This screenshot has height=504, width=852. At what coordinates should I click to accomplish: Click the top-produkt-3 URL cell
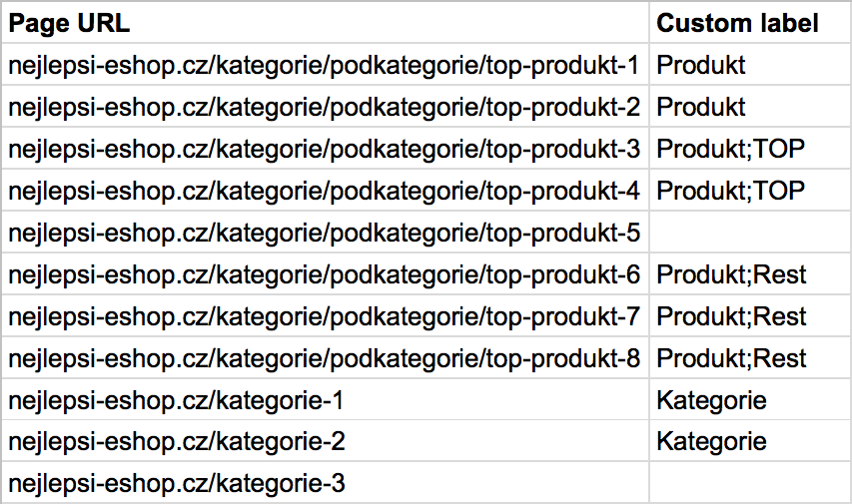click(325, 149)
